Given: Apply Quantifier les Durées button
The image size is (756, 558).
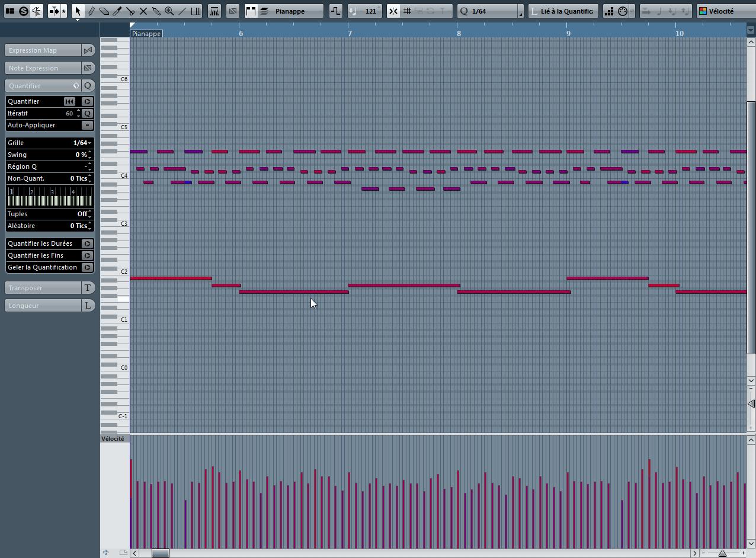Looking at the screenshot, I should [x=87, y=243].
